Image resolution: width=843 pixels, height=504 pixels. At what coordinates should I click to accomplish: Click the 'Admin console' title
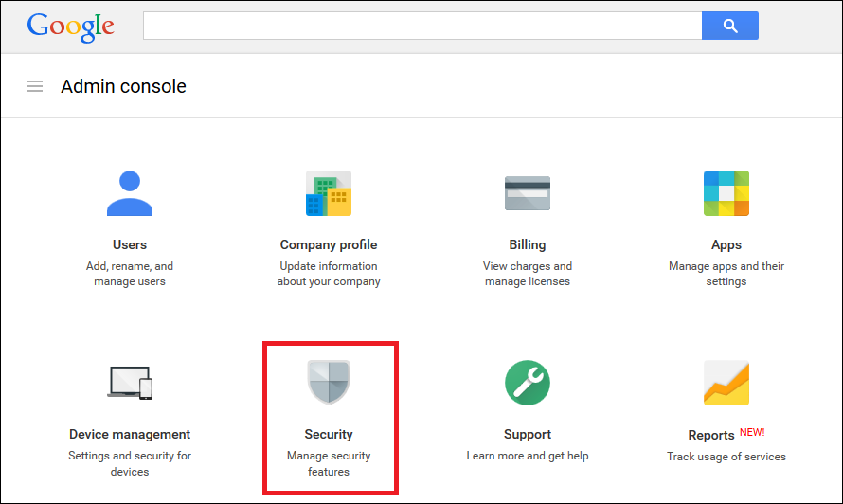point(124,86)
